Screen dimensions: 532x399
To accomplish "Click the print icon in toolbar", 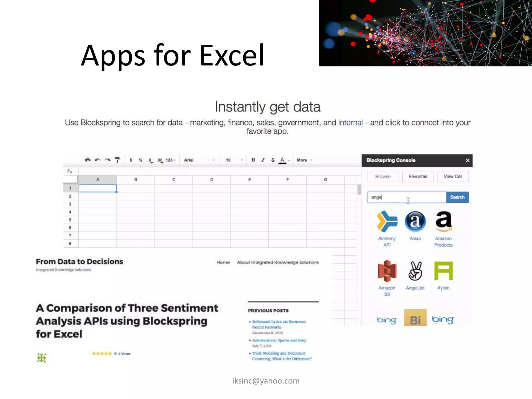I will [88, 160].
